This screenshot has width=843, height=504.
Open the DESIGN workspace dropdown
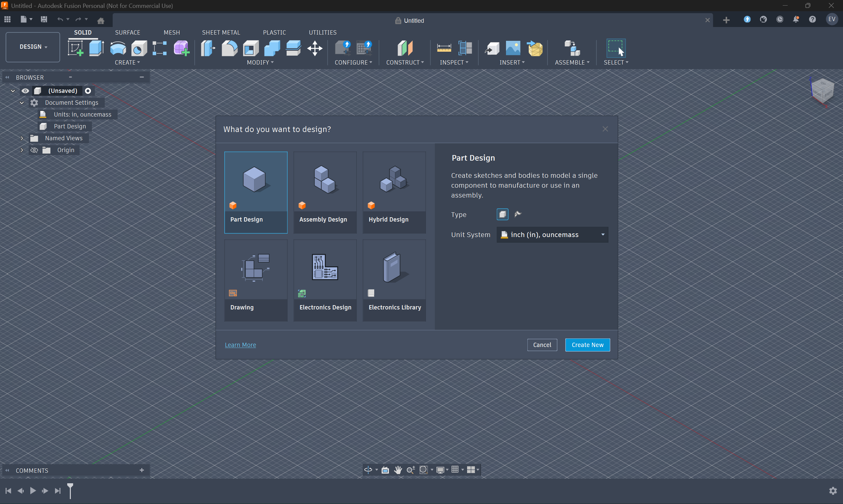[x=33, y=47]
